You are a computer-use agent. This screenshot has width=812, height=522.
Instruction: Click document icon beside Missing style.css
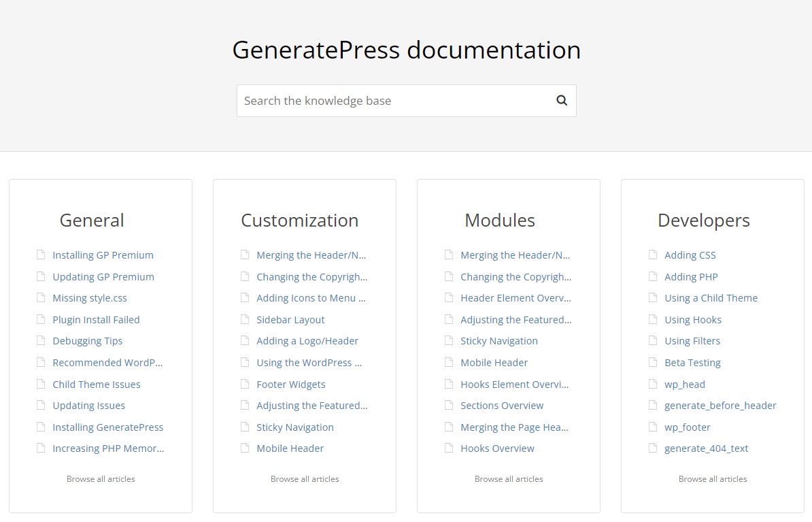pyautogui.click(x=40, y=297)
